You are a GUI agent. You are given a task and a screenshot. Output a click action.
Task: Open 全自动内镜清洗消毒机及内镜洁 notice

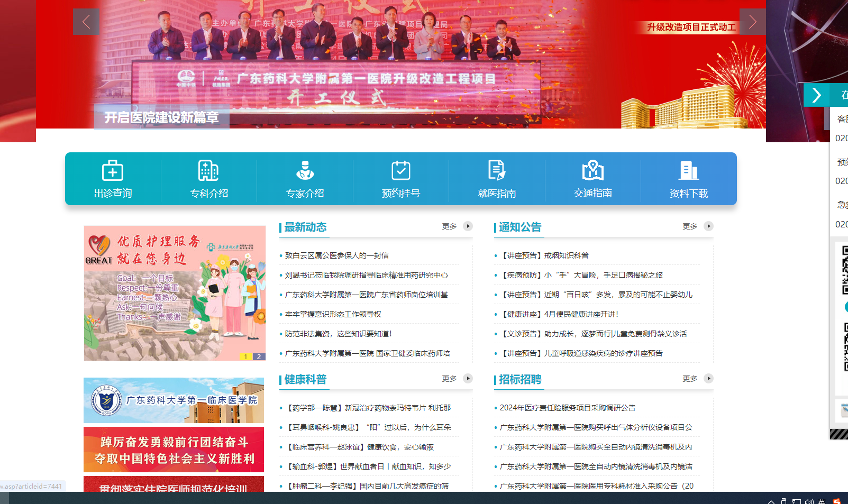596,466
